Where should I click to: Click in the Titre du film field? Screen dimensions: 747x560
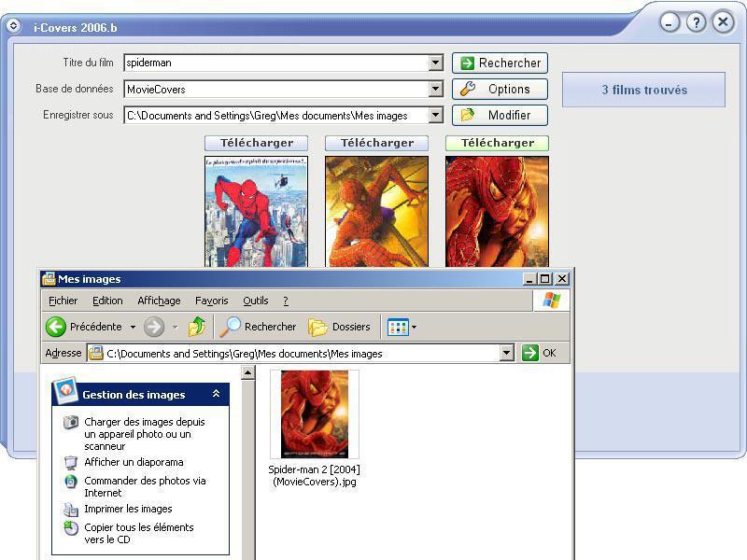pos(276,63)
